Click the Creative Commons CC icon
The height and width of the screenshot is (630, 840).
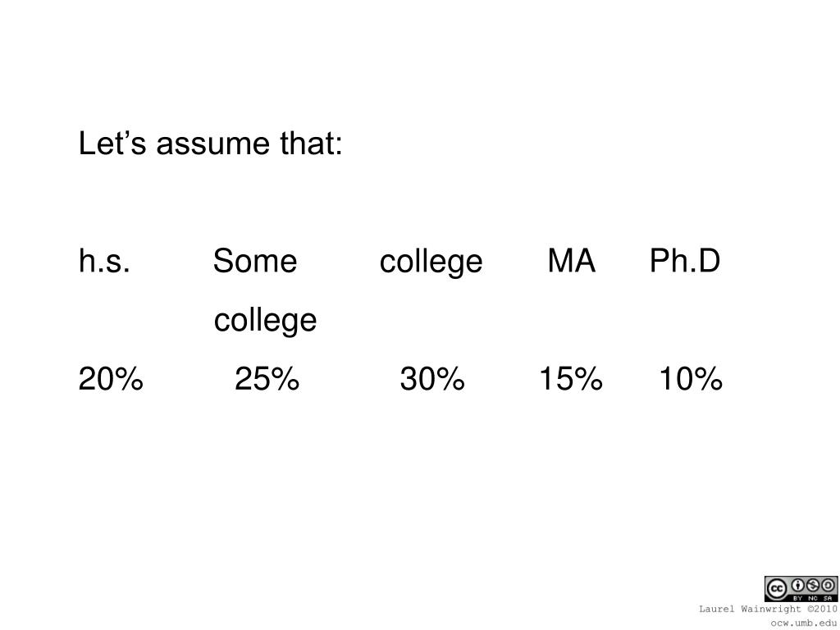777,588
